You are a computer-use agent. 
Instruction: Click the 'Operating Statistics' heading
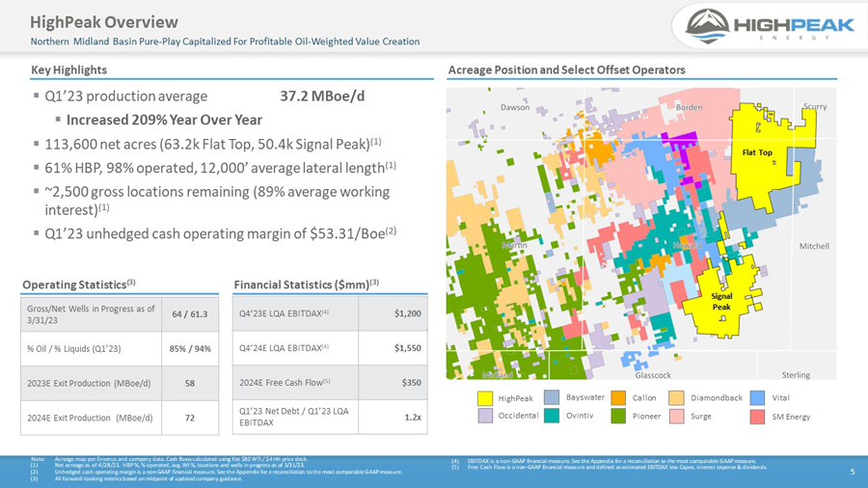(x=79, y=285)
